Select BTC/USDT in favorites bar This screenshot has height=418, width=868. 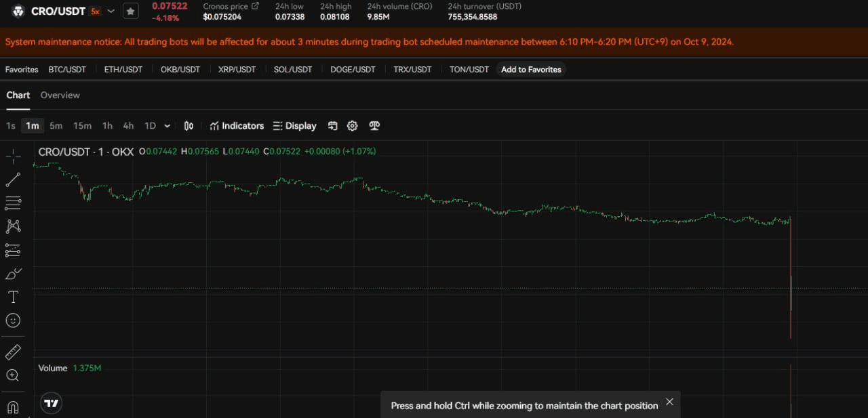pos(67,70)
